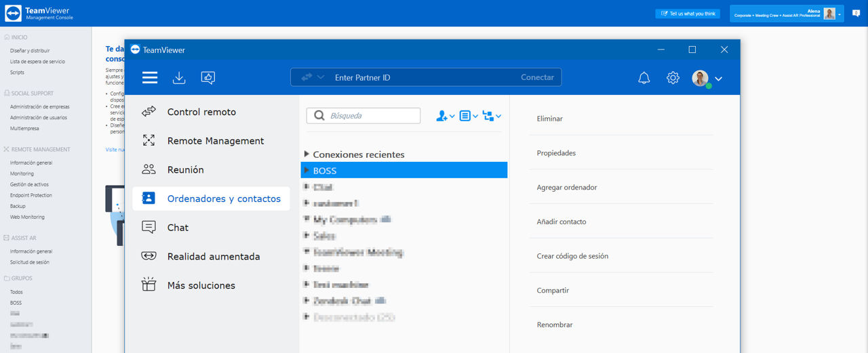Click the feedback thumbs-up icon
The height and width of the screenshot is (353, 868).
(208, 78)
